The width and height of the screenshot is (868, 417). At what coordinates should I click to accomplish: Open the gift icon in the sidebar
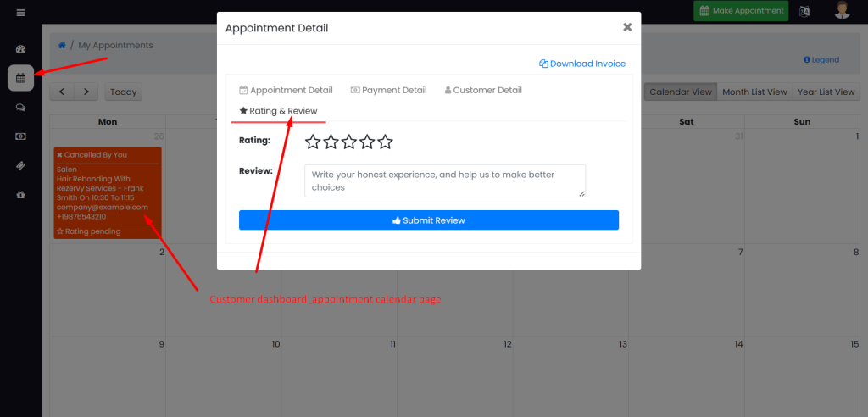click(x=21, y=195)
